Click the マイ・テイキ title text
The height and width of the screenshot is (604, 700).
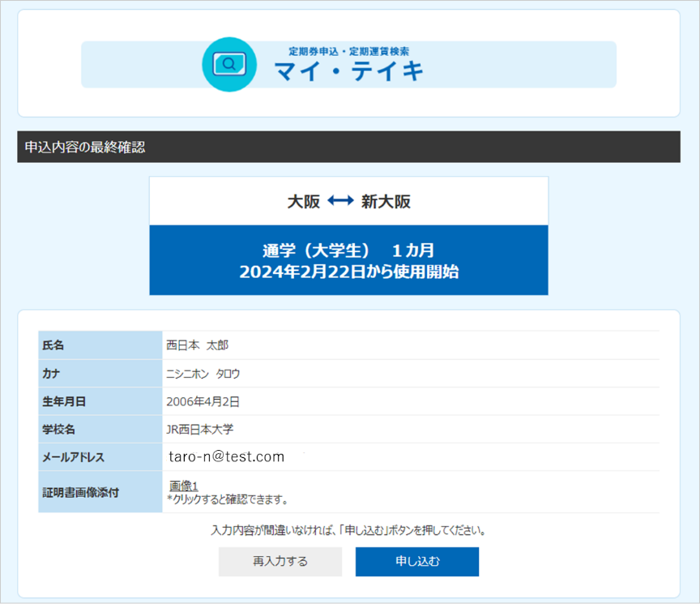point(349,72)
